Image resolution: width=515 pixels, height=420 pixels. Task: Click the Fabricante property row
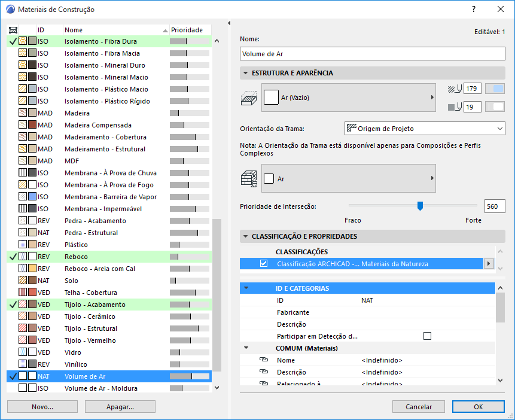coord(367,312)
